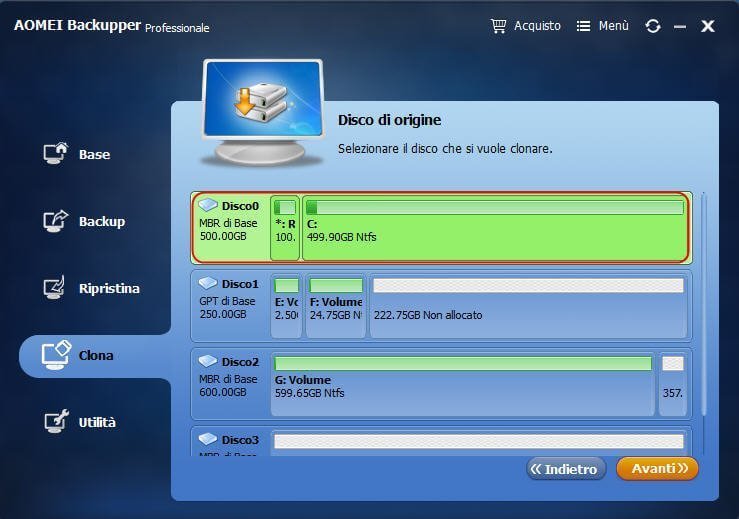Close the AOMEI Backupper window

[x=707, y=26]
